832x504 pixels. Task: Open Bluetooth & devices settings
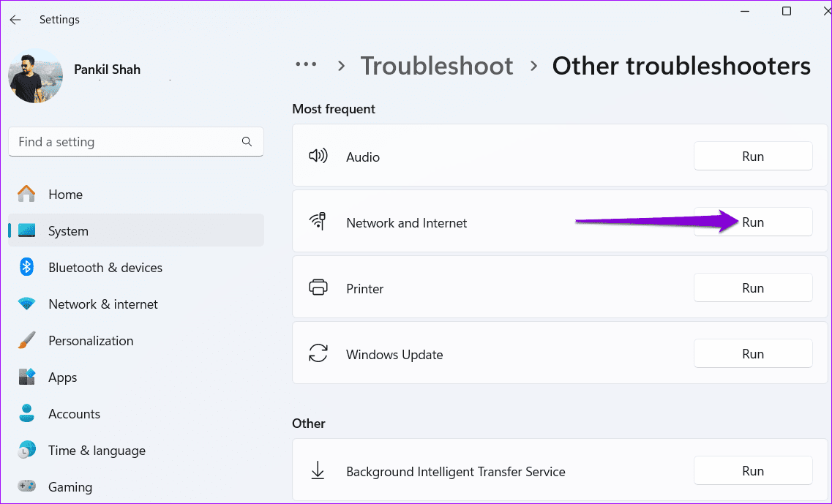tap(136, 268)
